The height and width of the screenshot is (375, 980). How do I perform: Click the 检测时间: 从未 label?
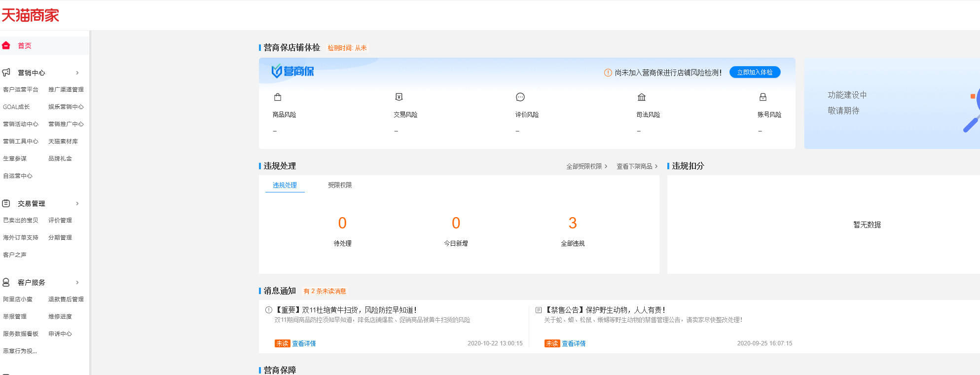click(347, 48)
